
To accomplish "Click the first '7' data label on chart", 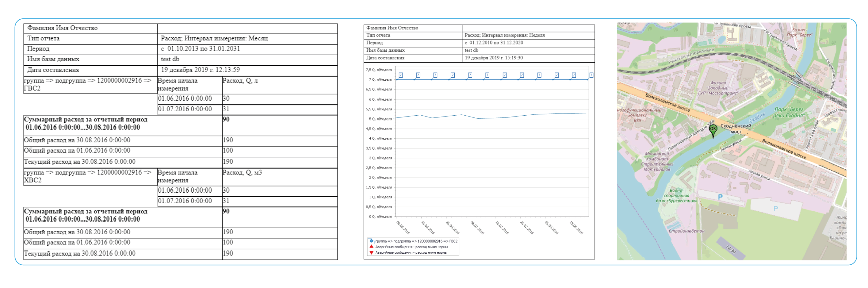I will (401, 75).
